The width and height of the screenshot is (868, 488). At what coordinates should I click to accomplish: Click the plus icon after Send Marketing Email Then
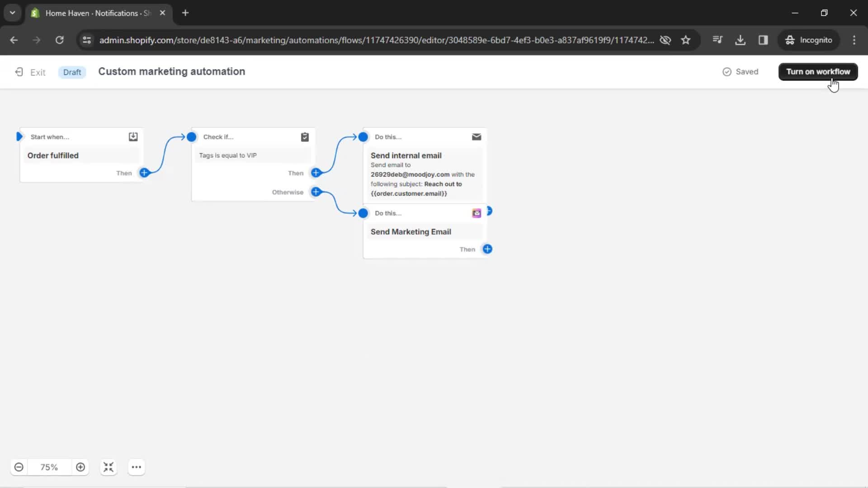point(487,249)
